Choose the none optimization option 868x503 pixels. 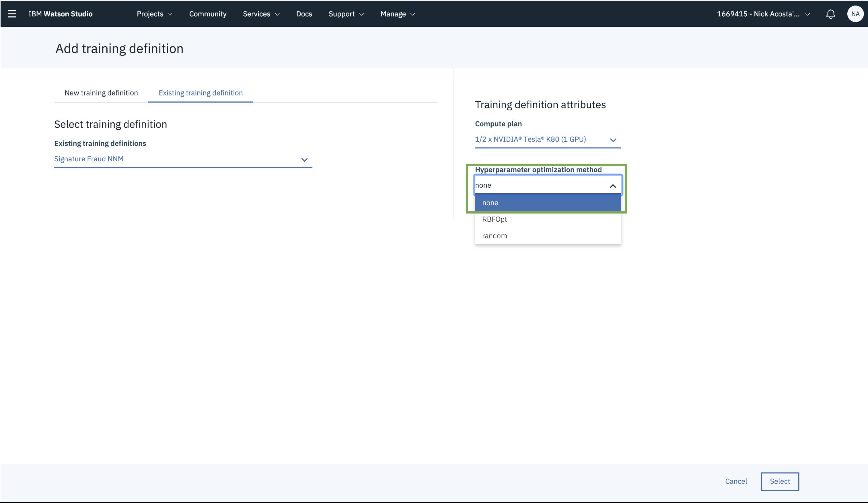coord(548,203)
